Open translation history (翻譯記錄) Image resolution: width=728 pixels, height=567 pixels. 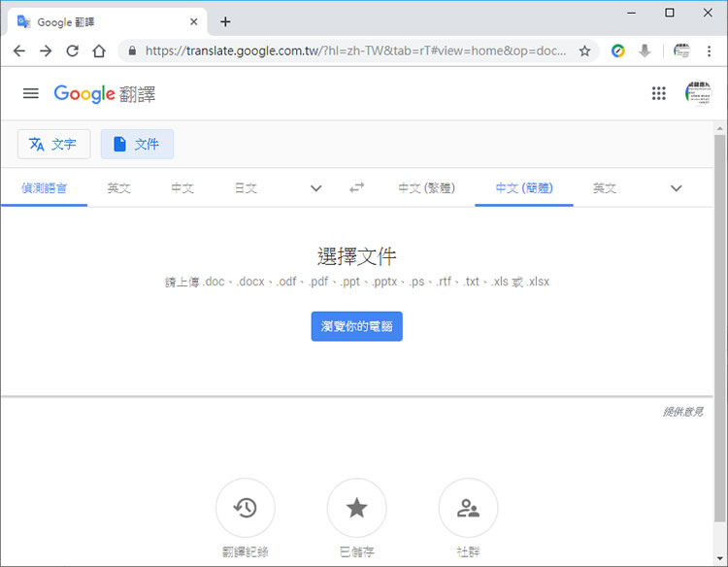tap(246, 508)
